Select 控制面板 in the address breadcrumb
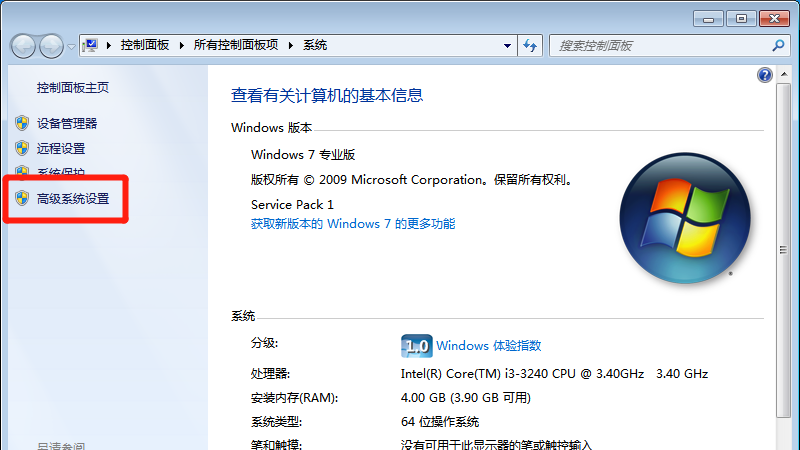The width and height of the screenshot is (800, 450). 144,45
